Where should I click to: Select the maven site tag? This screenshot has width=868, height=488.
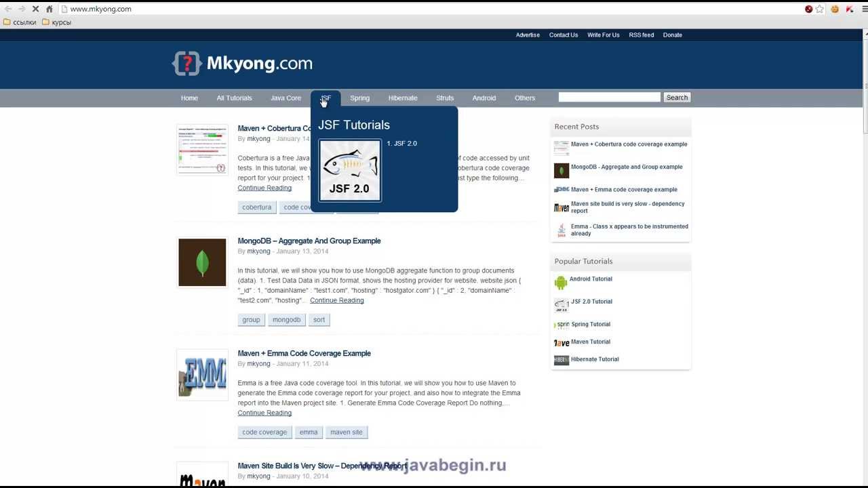[x=347, y=432]
